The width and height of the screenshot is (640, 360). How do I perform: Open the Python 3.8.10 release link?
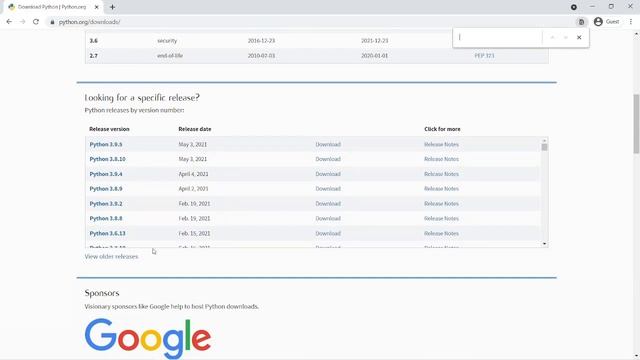click(x=107, y=159)
